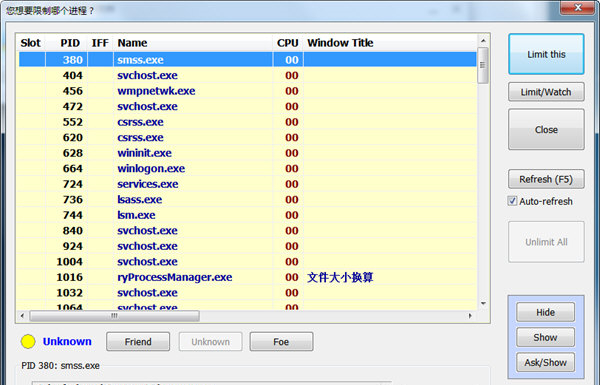Mark process as Foe
Image resolution: width=600 pixels, height=385 pixels.
[281, 342]
